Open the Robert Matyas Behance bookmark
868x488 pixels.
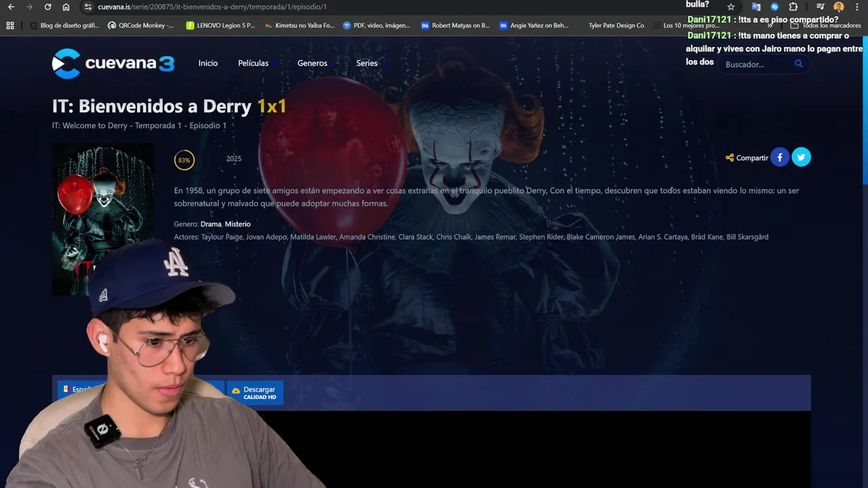pos(455,26)
